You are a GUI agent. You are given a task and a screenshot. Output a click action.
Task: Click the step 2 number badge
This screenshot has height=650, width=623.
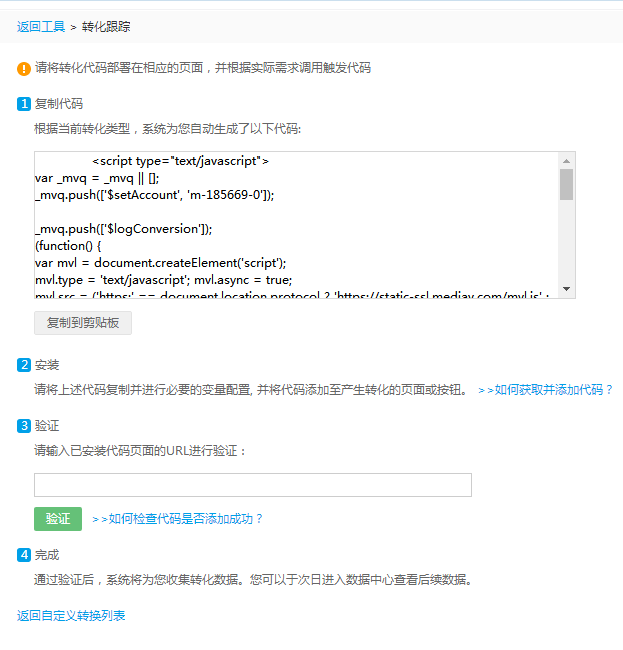coord(24,365)
